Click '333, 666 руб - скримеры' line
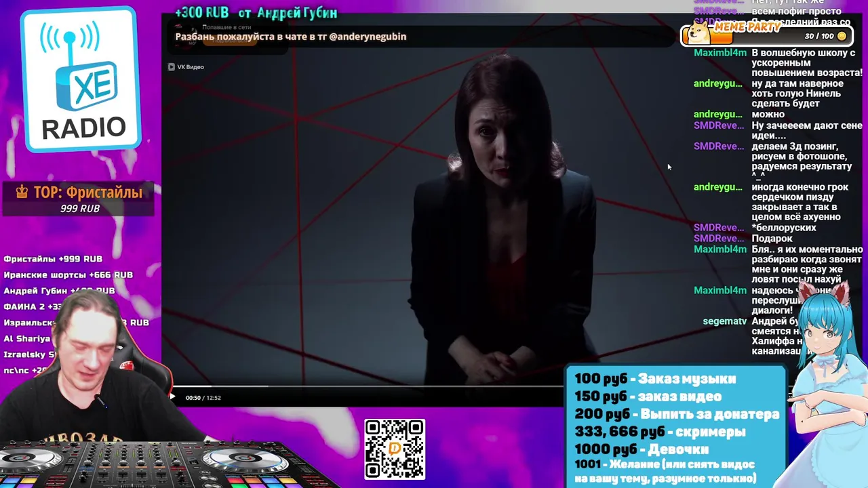This screenshot has height=488, width=868. (x=660, y=432)
